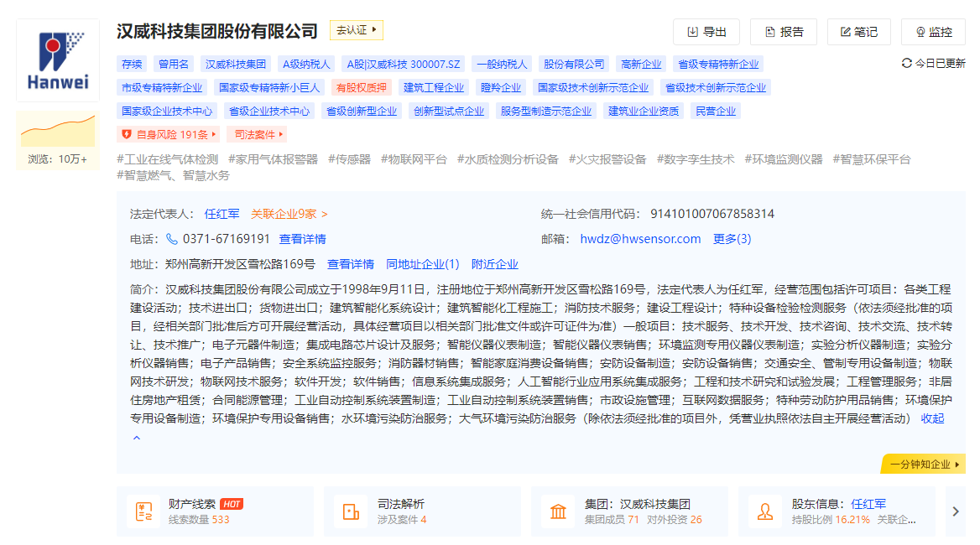
Task: Open the 汉威科技集团 tag
Action: click(236, 65)
